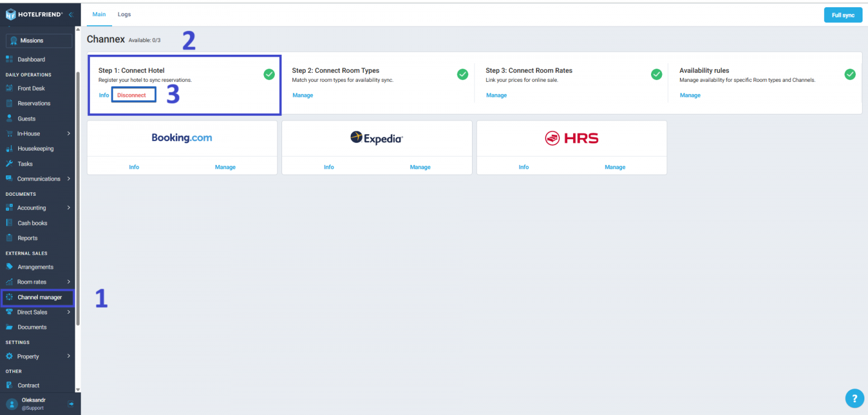Click the green checkmark on Step 3
The image size is (868, 415).
click(656, 74)
